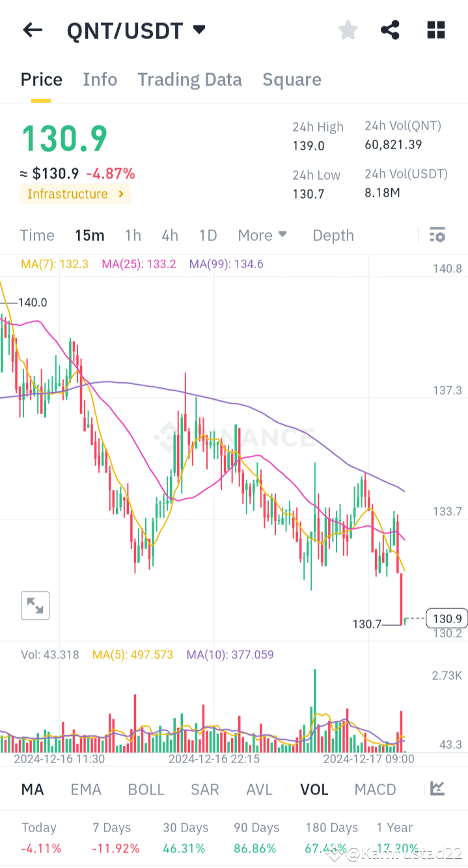Tap the 130.9 price tag on chart
This screenshot has height=868, width=468.
tap(446, 618)
